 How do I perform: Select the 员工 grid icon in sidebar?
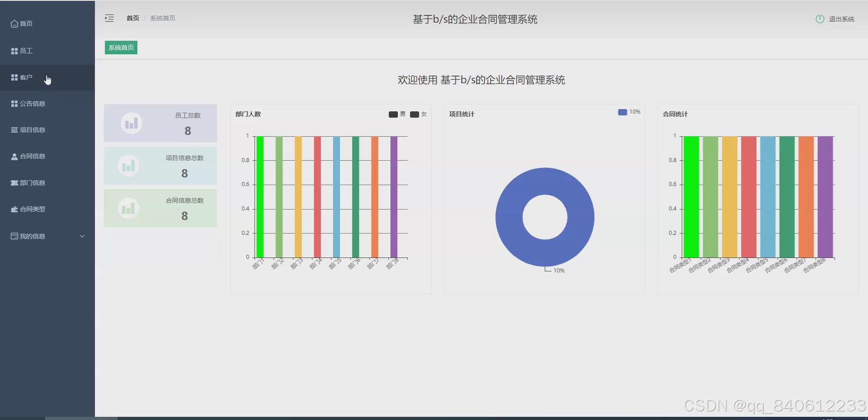click(x=14, y=50)
